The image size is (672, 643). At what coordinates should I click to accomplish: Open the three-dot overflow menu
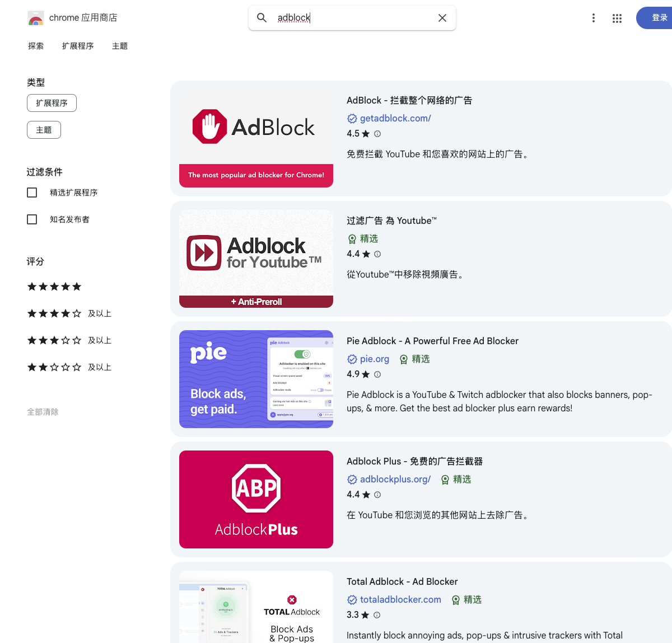(x=593, y=18)
